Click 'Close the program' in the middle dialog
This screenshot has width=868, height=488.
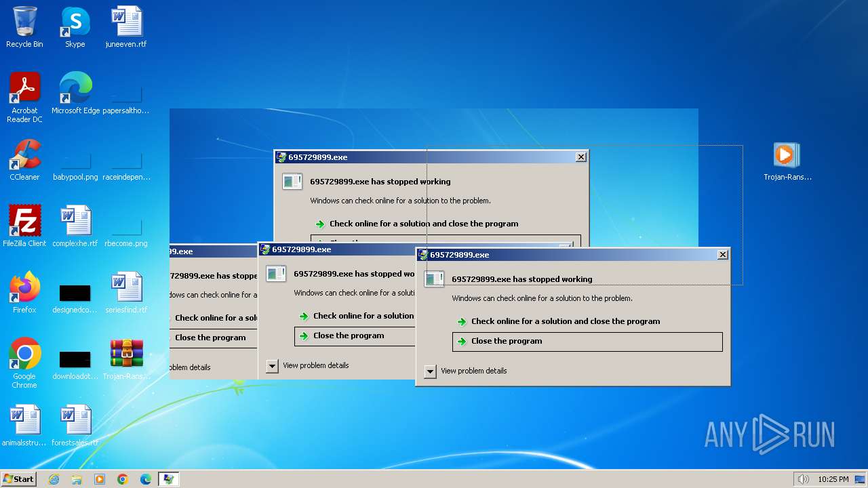coord(355,336)
